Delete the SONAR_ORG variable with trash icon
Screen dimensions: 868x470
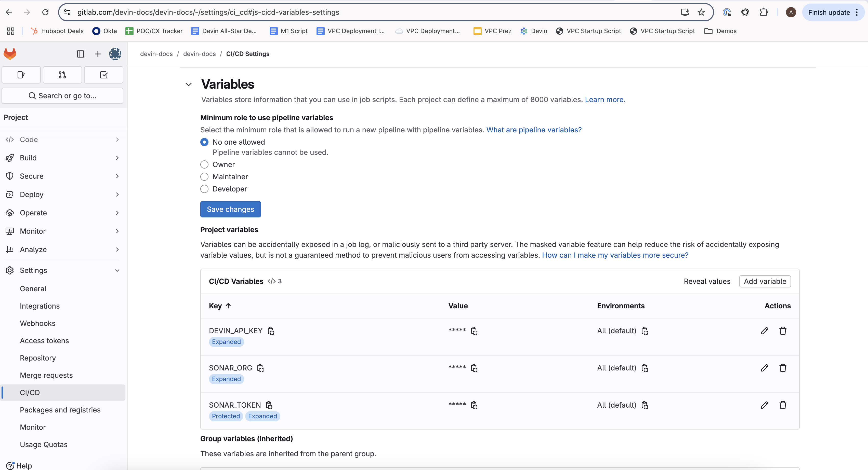[x=783, y=368]
